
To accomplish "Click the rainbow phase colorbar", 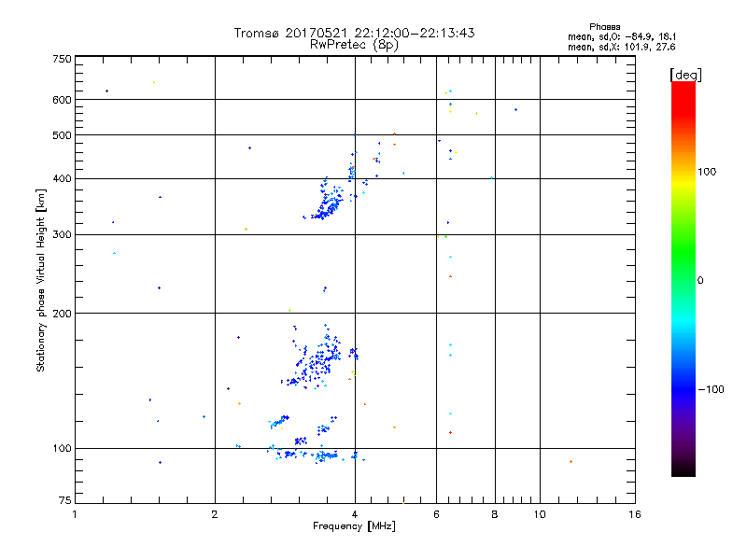I will 684,279.
